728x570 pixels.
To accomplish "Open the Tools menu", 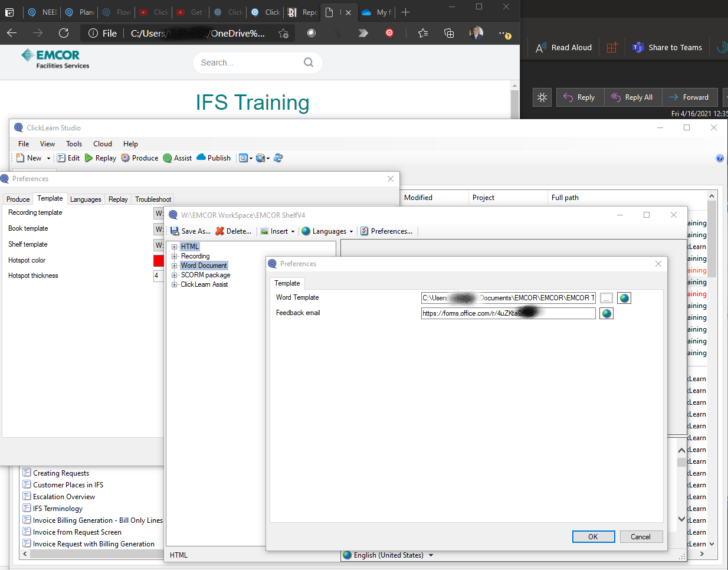I will click(74, 144).
